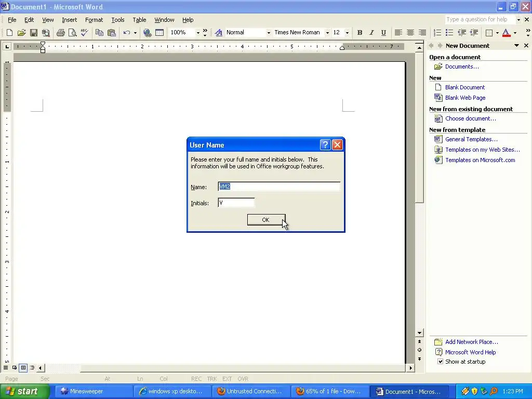
Task: Open the Format menu
Action: tap(94, 20)
